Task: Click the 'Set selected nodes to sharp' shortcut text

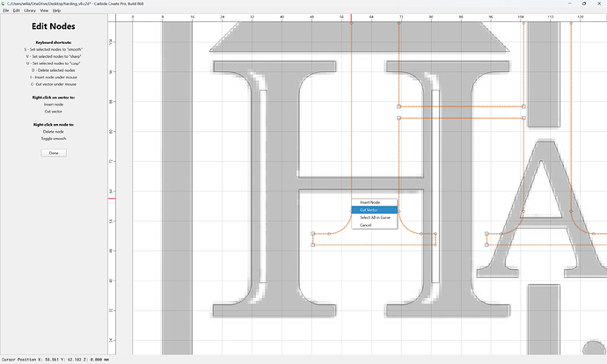Action: (54, 56)
